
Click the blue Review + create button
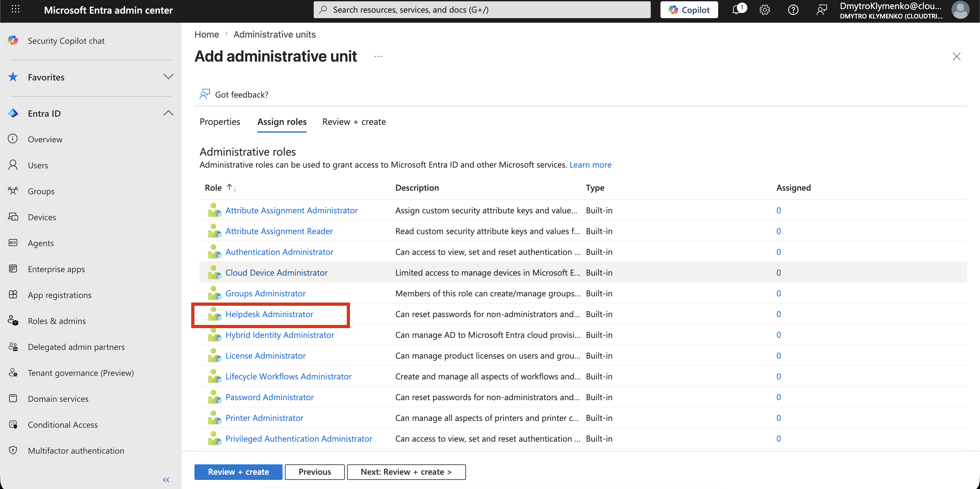(x=238, y=472)
